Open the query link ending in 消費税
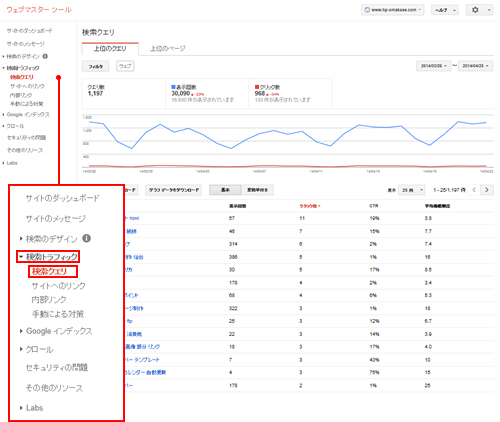Image resolution: width=500 pixels, height=422 pixels. coord(133,334)
